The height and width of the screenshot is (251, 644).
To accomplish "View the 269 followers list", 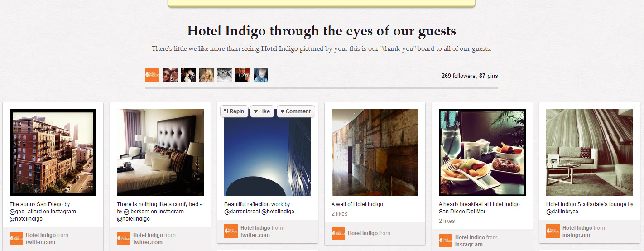I will 458,76.
